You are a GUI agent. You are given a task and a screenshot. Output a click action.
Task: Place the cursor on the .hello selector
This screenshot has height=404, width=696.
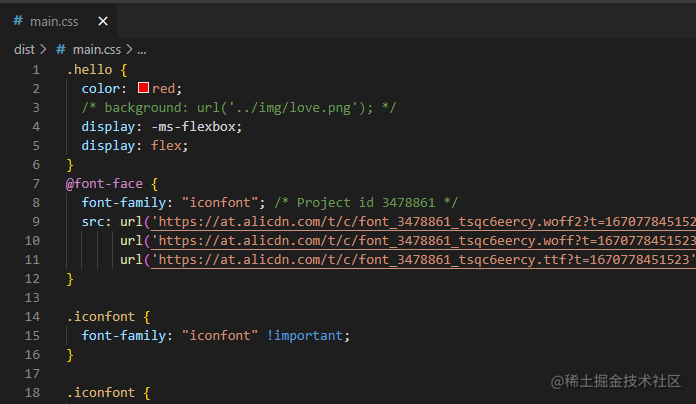(x=90, y=70)
